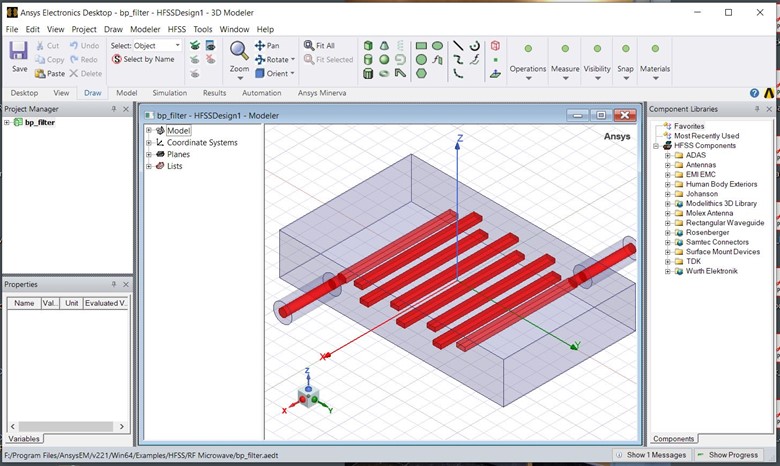
Task: Select the Draw bondwire tool
Action: click(400, 74)
